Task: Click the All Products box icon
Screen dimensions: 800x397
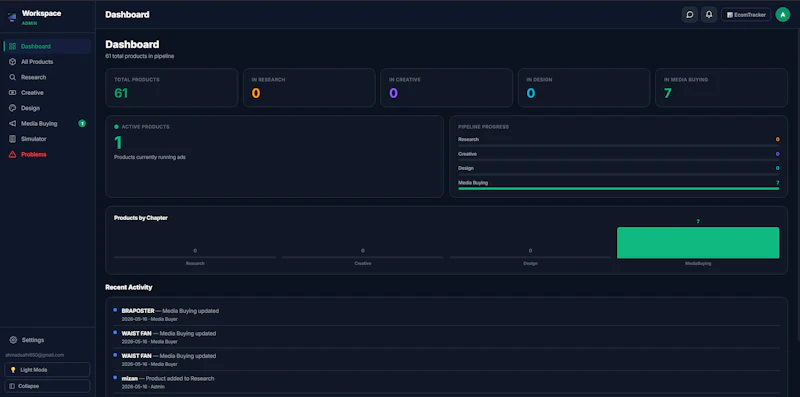Action: pos(12,62)
